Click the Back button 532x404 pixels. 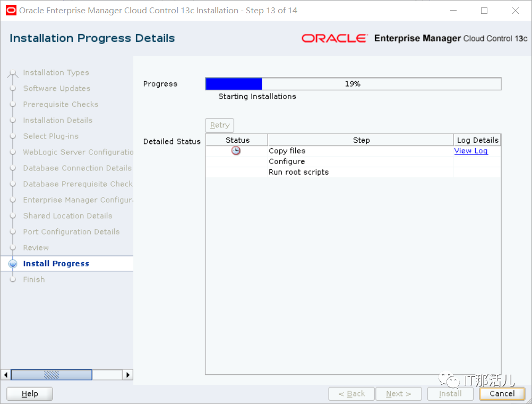click(x=351, y=393)
